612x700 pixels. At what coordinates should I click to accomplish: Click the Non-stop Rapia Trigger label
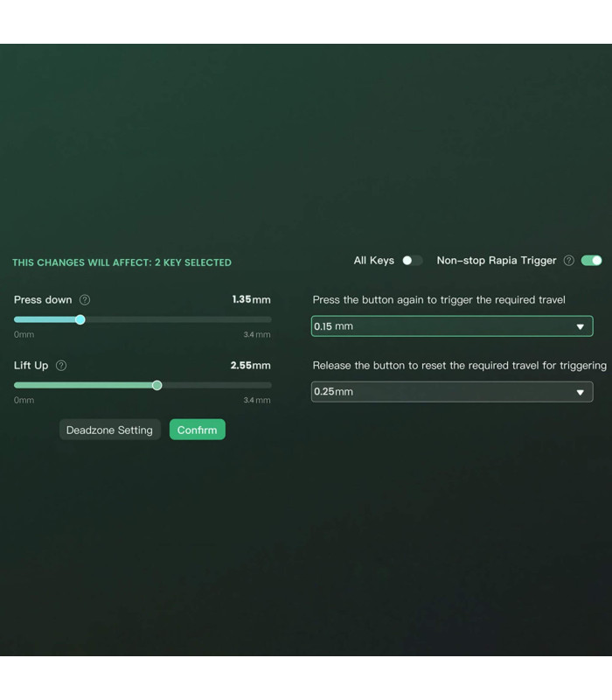pyautogui.click(x=497, y=261)
